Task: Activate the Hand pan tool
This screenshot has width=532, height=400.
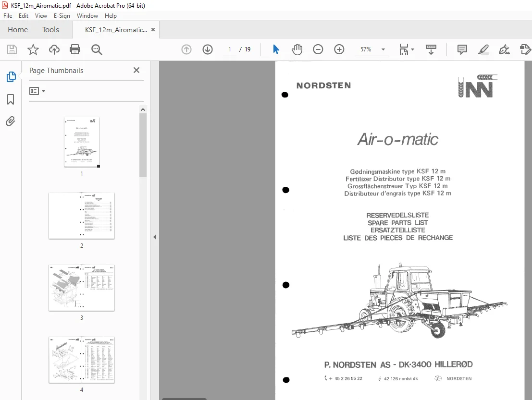Action: pyautogui.click(x=297, y=49)
